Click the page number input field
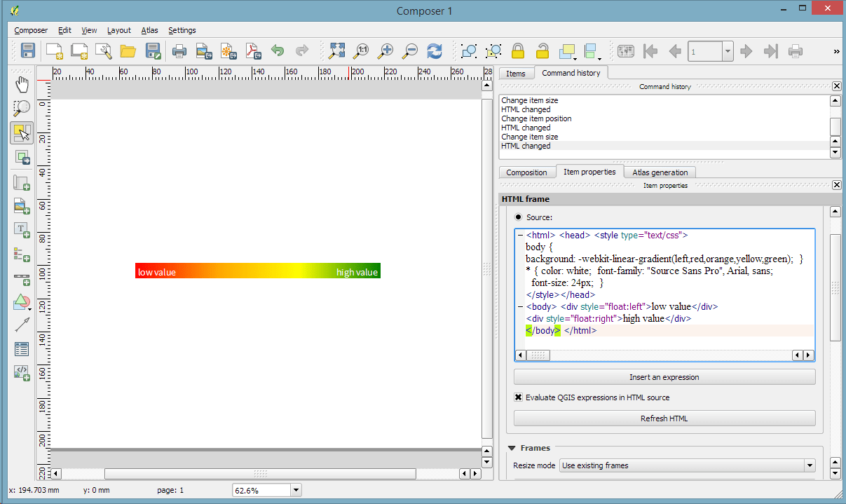846x504 pixels. 705,50
